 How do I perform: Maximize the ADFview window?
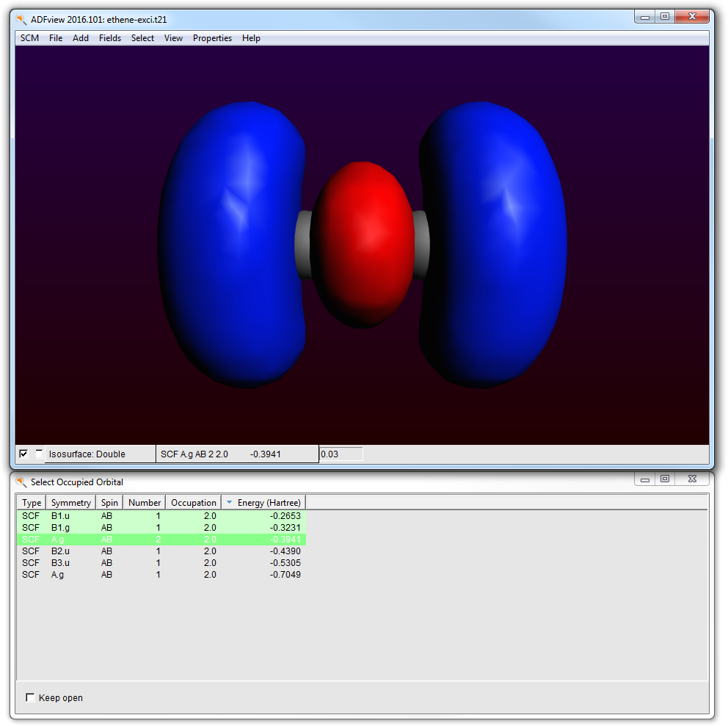pyautogui.click(x=664, y=17)
